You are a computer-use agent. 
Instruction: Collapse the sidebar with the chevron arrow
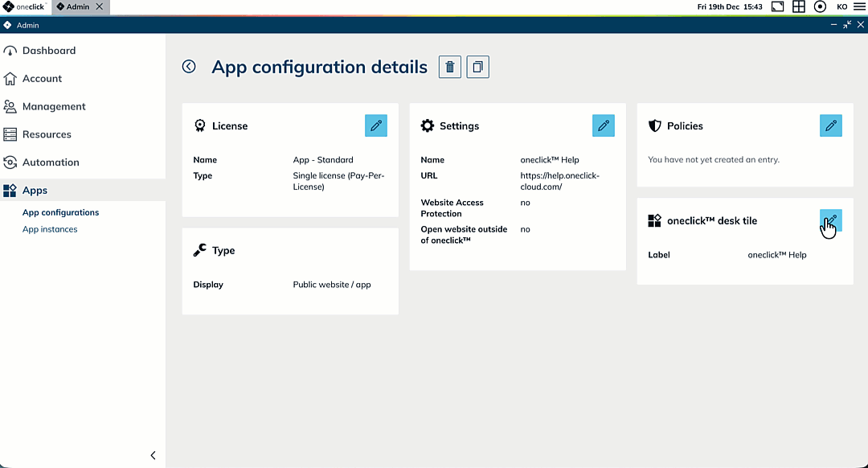click(x=154, y=455)
